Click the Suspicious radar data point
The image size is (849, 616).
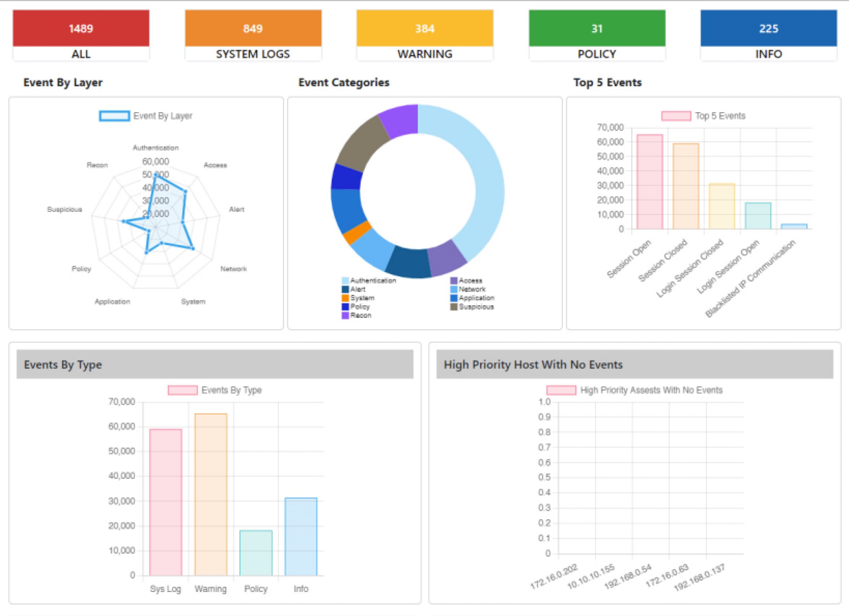coord(123,221)
